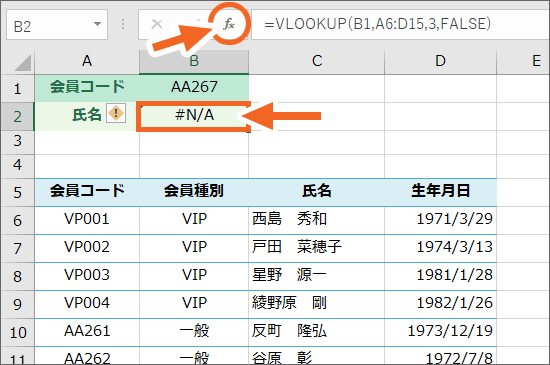Click cell A1 labeled 会員コード
This screenshot has height=365, width=550.
87,88
